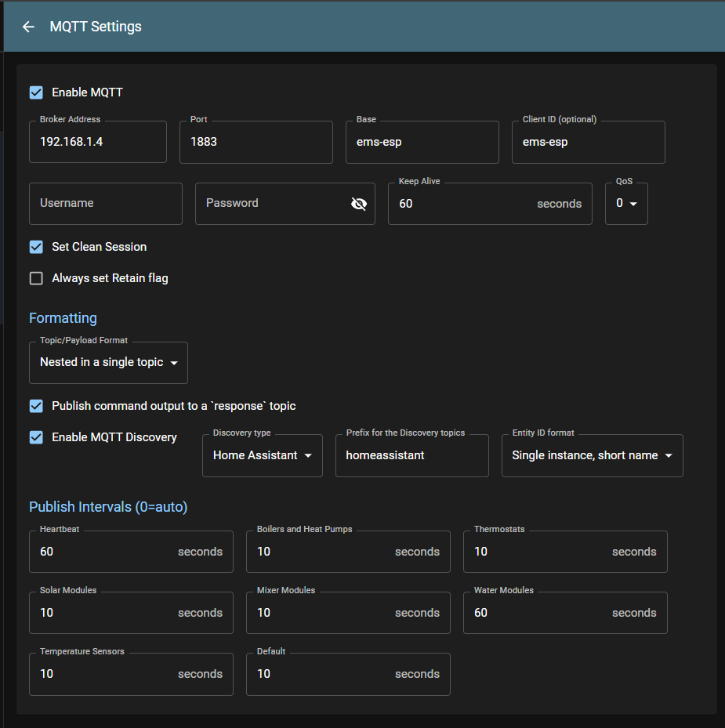Disable the Enable MQTT checkbox
The image size is (725, 728).
point(36,92)
